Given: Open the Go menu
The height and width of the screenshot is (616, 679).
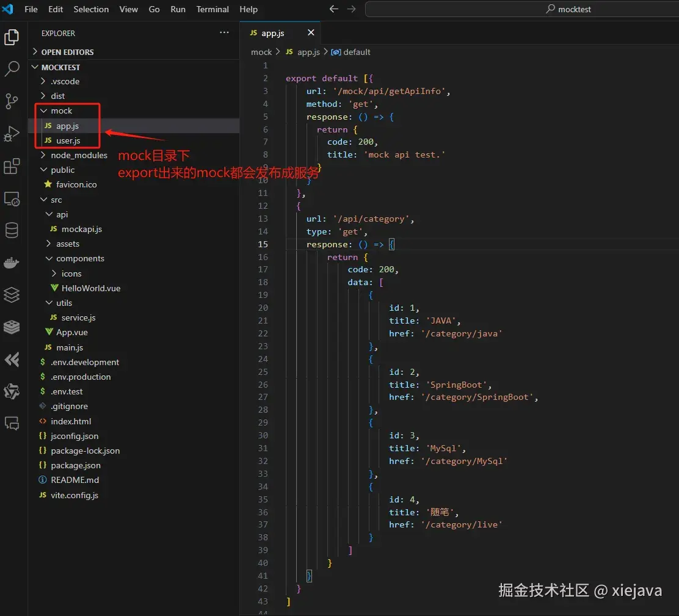Looking at the screenshot, I should (154, 9).
